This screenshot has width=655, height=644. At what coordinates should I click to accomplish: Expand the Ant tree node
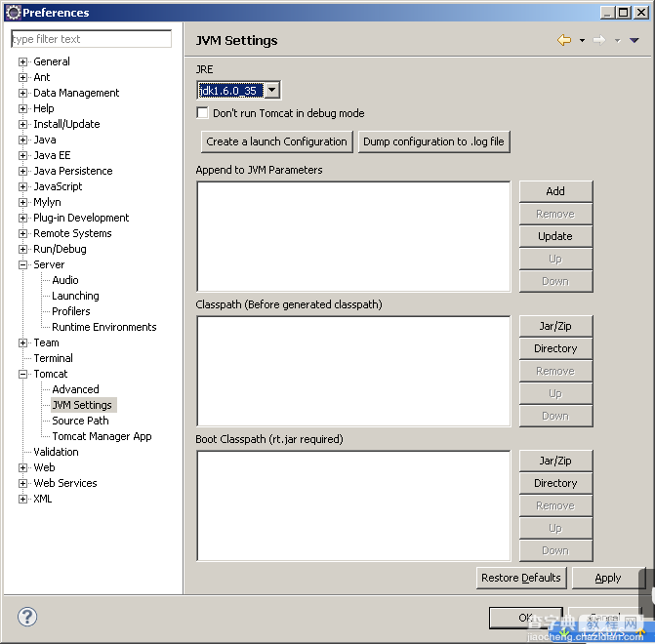23,78
